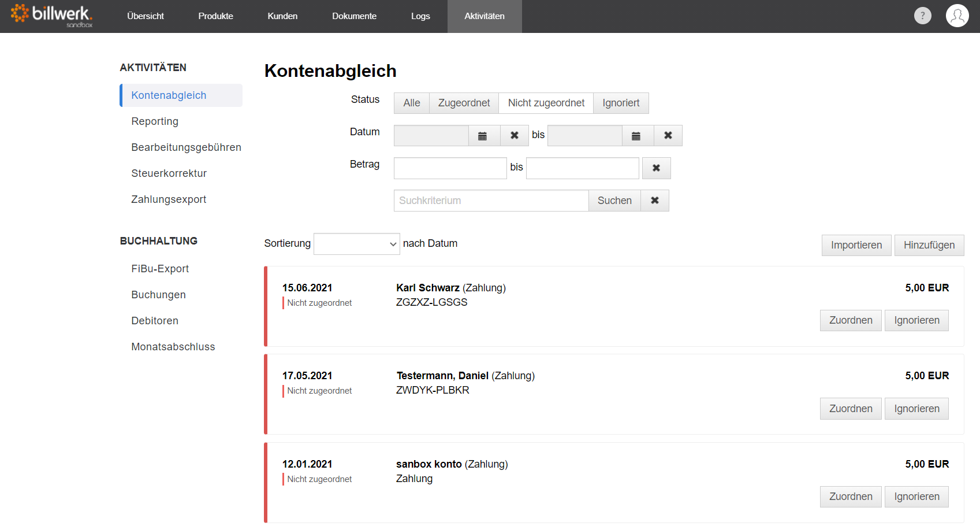
Task: Clear the end date field
Action: pos(668,135)
